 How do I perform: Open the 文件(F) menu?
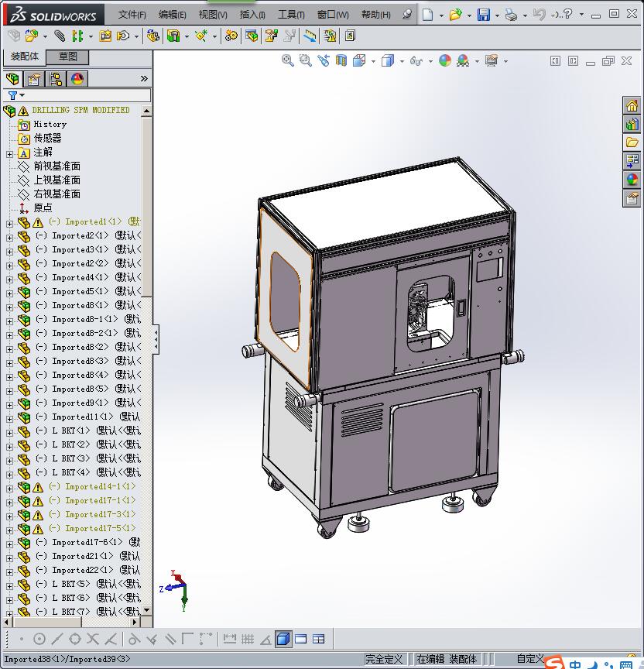click(132, 15)
